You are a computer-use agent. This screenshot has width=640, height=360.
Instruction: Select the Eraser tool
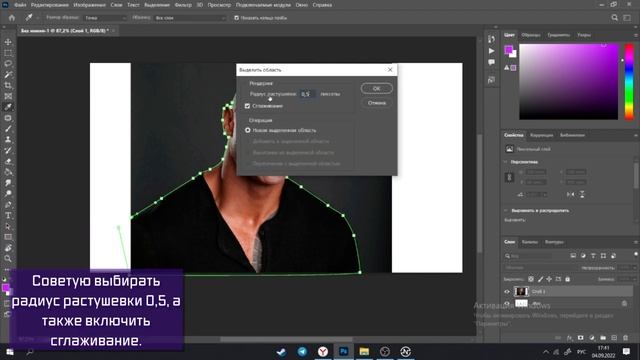pyautogui.click(x=8, y=161)
